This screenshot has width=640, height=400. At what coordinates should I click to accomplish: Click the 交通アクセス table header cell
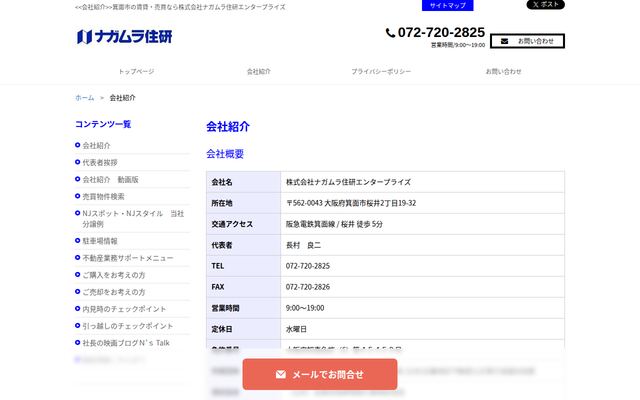[244, 224]
